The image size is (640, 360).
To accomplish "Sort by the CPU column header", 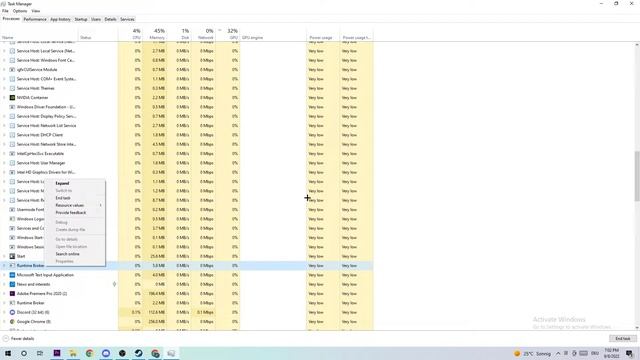I will 130,34.
